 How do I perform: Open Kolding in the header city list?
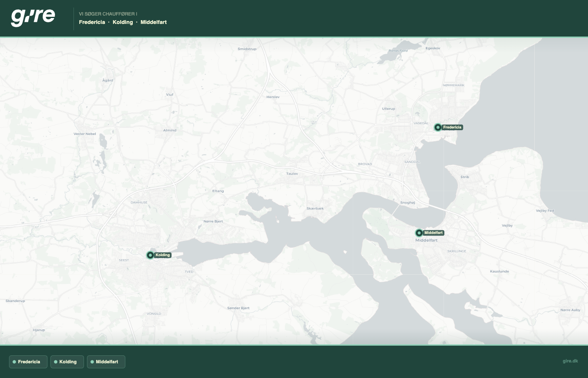pos(123,22)
